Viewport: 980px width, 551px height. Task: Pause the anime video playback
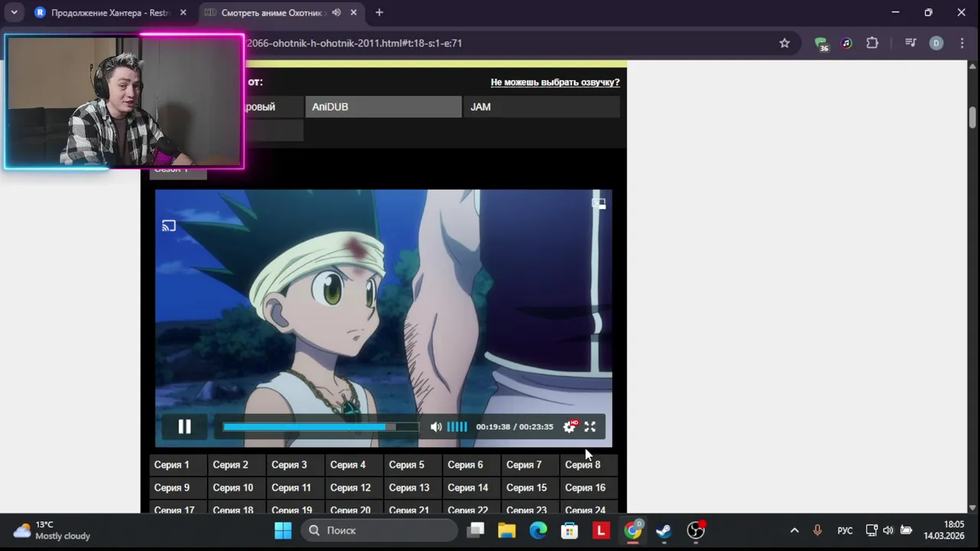coord(185,427)
